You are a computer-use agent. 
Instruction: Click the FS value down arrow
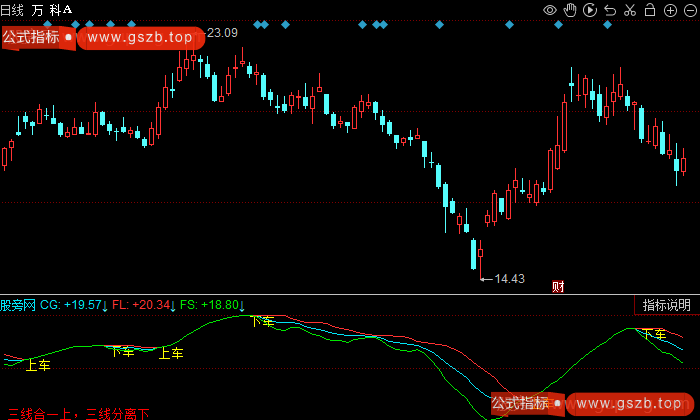tap(241, 305)
